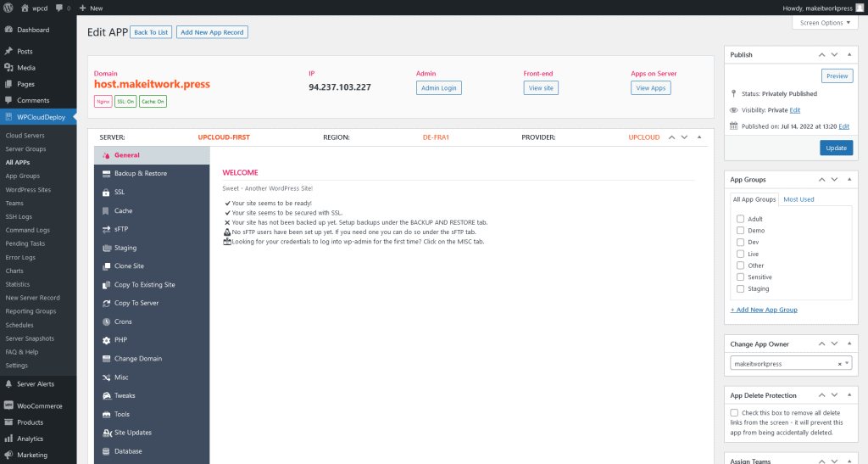
Task: Click the WooCommerce icon in sidebar
Action: [8, 405]
